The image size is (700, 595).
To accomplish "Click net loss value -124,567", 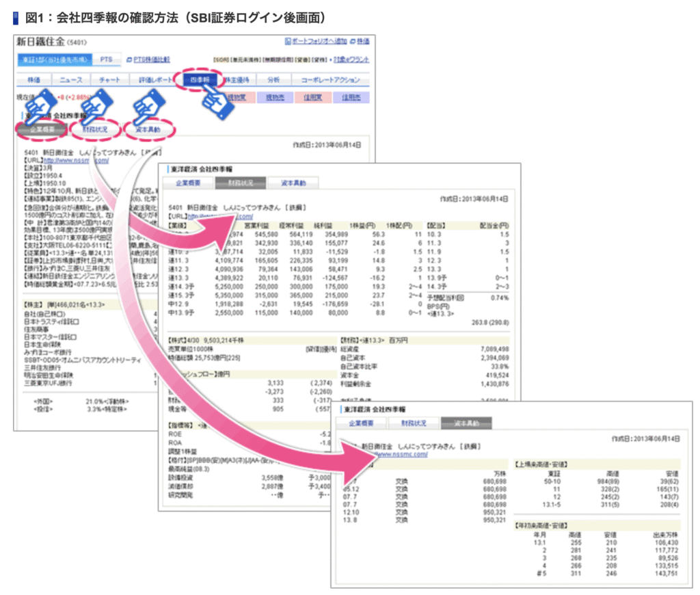I will tap(335, 278).
